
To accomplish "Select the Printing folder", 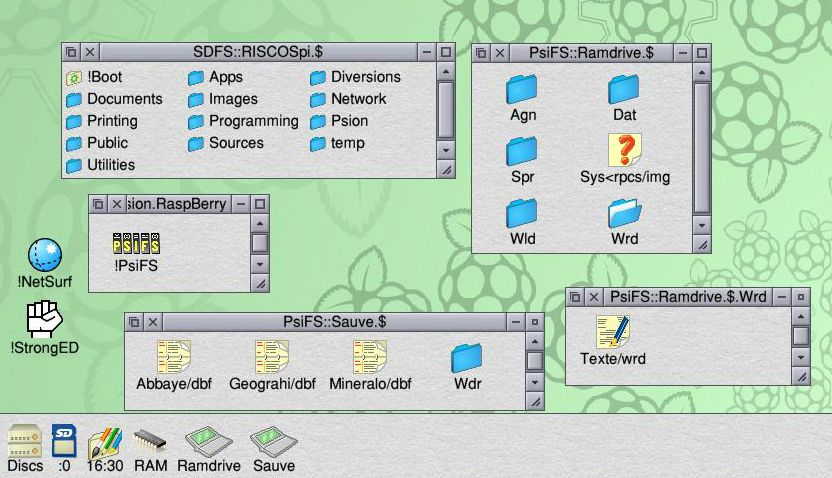I will (102, 121).
